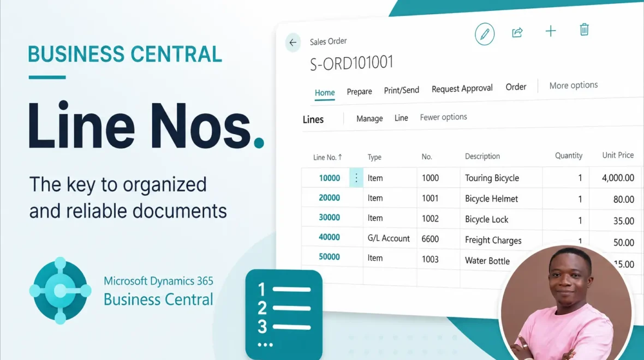Click line number 40000 link
Image resolution: width=644 pixels, height=360 pixels.
coord(330,237)
